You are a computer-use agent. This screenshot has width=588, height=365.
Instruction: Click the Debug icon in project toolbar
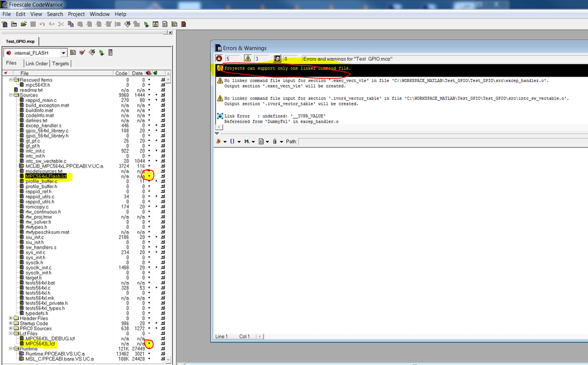click(101, 53)
